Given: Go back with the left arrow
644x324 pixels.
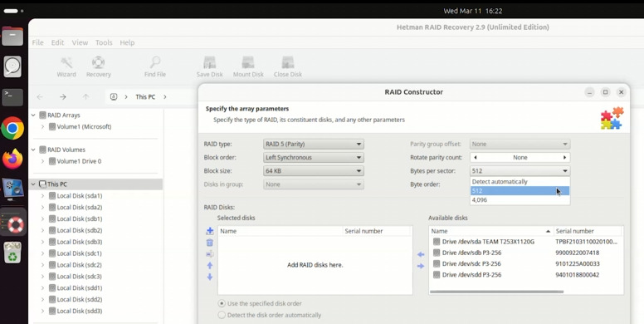Looking at the screenshot, I should (40, 97).
